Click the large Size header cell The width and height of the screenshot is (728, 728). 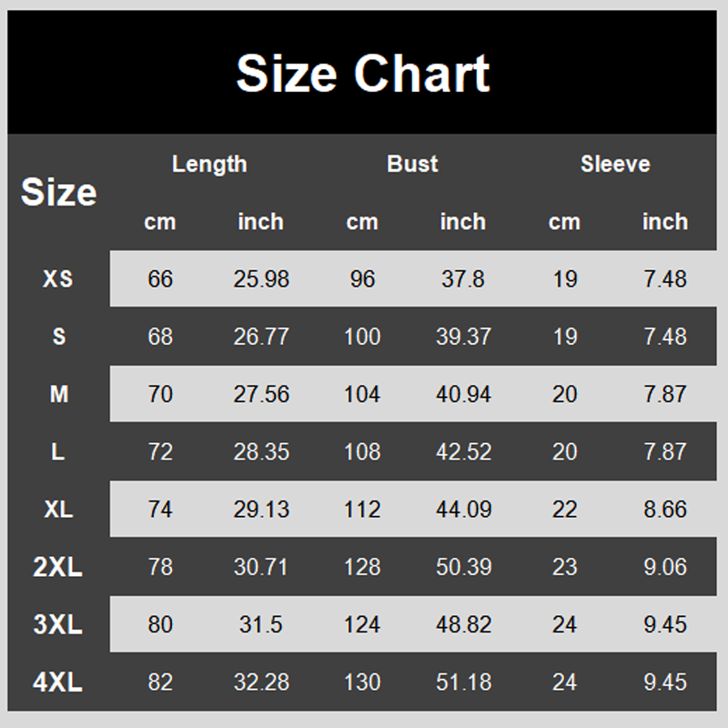pos(59,192)
